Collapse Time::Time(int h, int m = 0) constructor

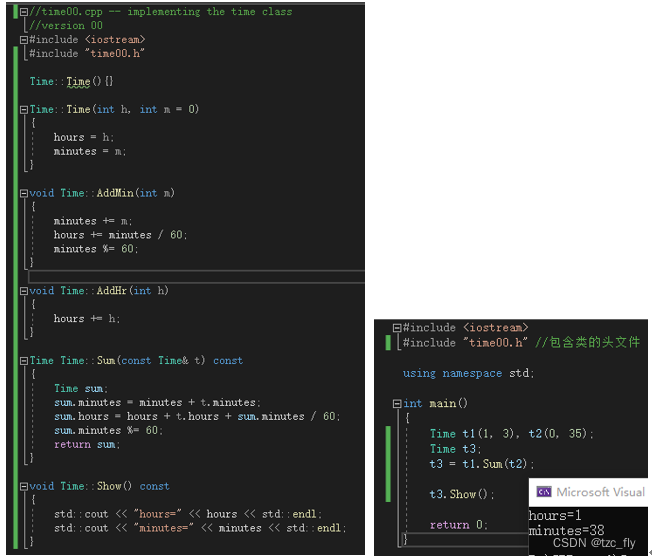[x=24, y=109]
